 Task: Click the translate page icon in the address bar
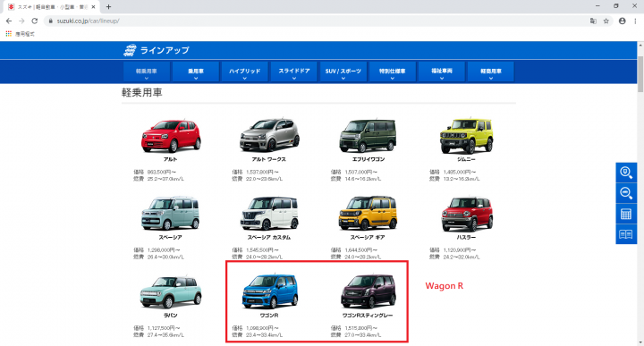(593, 21)
